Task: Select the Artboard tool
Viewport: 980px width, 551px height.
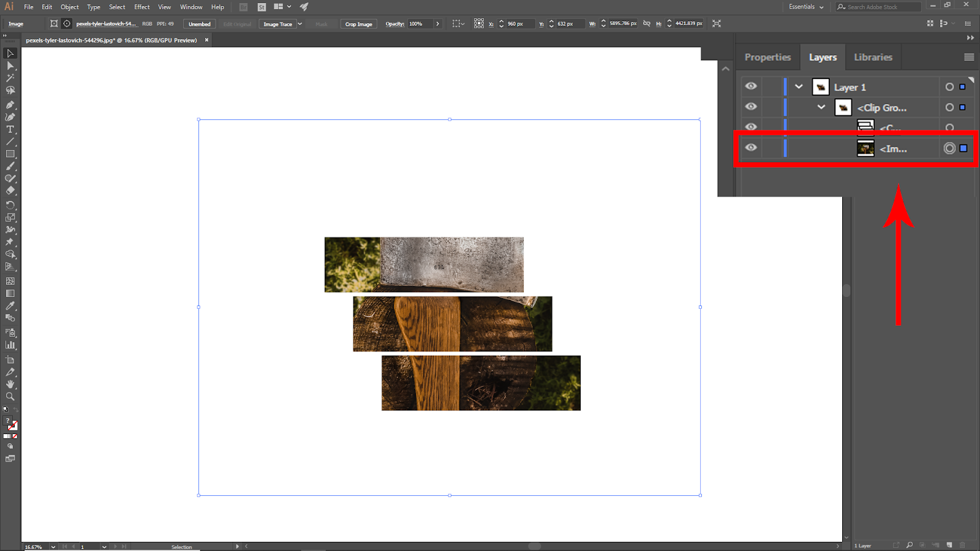Action: click(10, 359)
